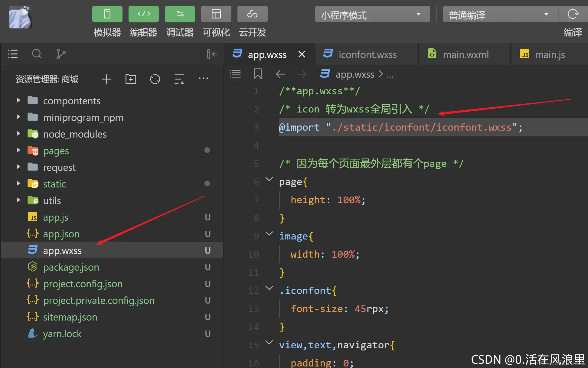Open the 普通编译 compile dropdown

[500, 14]
